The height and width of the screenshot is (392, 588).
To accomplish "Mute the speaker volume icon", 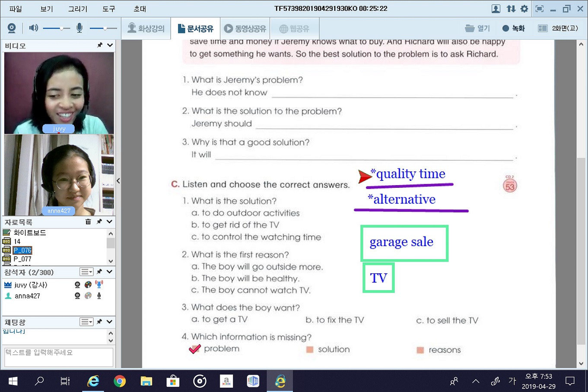I will 33,28.
